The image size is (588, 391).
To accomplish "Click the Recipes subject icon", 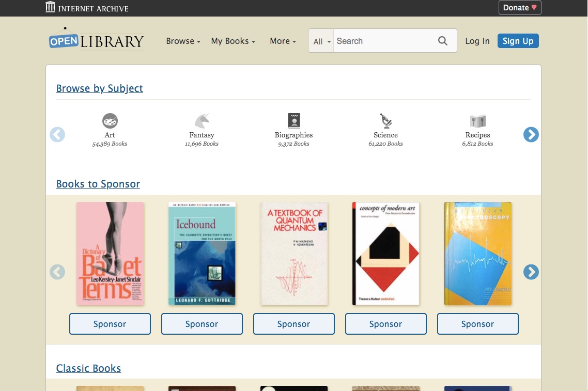I will coord(477,120).
